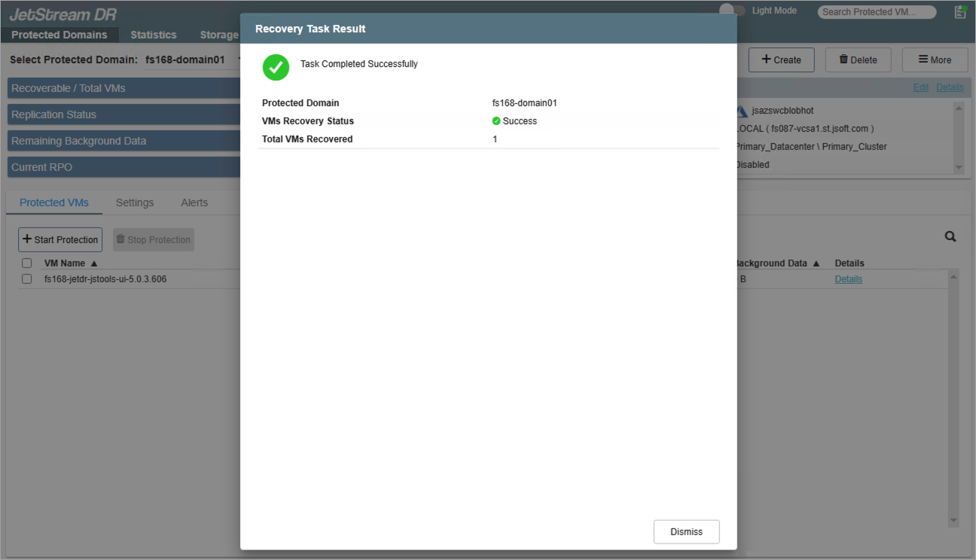The width and height of the screenshot is (976, 560).
Task: Click the trash icon on Delete button
Action: (843, 59)
